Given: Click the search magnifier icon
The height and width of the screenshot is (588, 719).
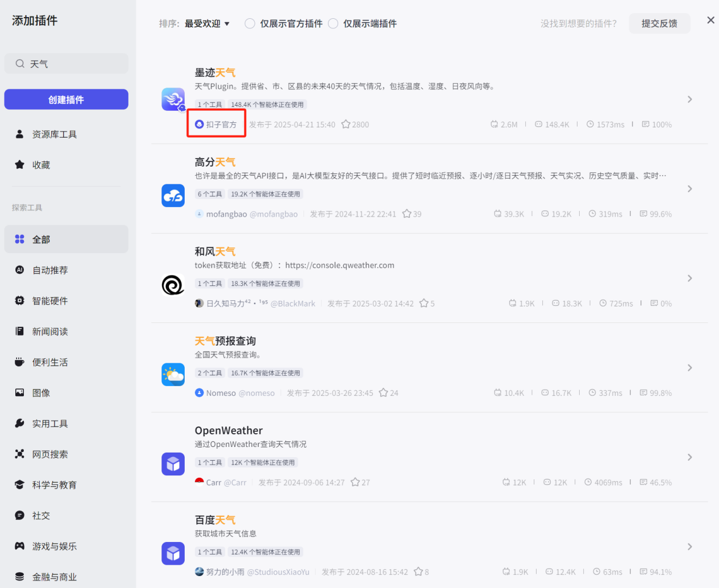Looking at the screenshot, I should click(20, 64).
